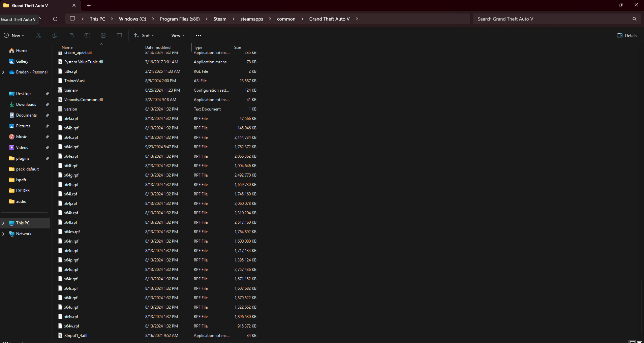Click the Home icon in sidebar
This screenshot has height=343, width=644.
[x=12, y=51]
